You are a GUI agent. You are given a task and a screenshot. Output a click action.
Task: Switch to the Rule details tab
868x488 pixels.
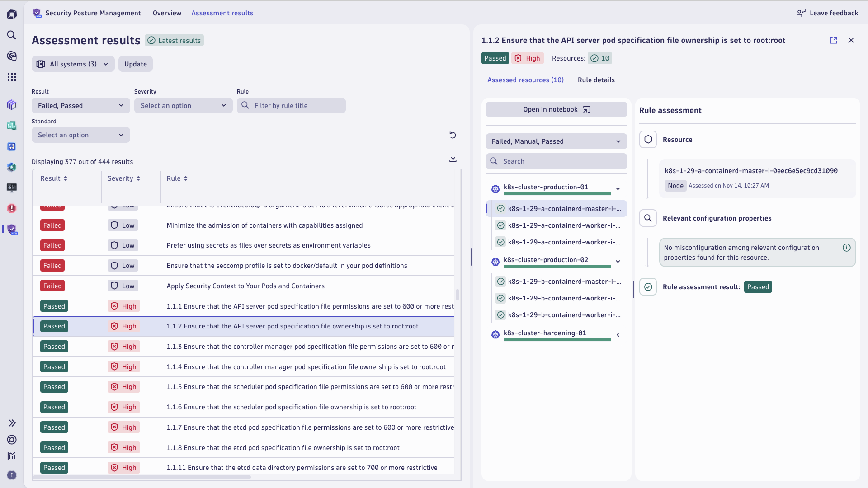(x=596, y=79)
